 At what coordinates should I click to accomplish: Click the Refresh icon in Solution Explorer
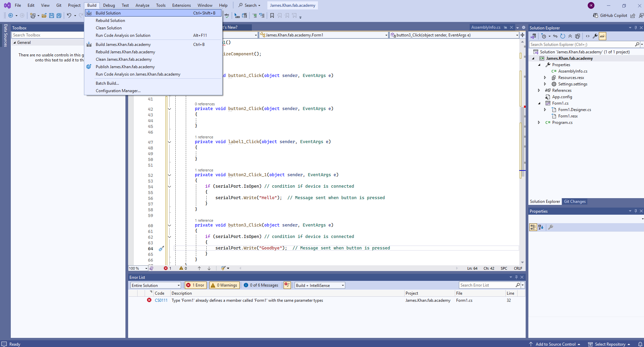click(562, 36)
